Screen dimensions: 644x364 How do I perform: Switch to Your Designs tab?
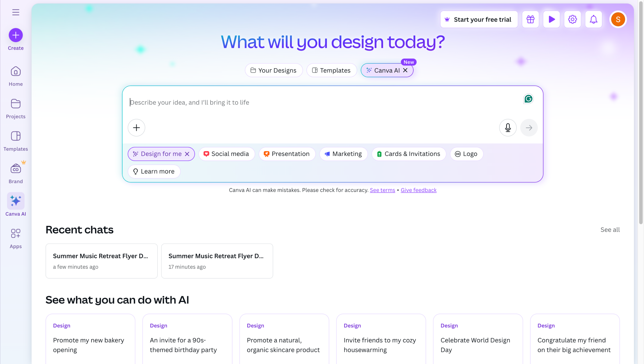(x=274, y=70)
